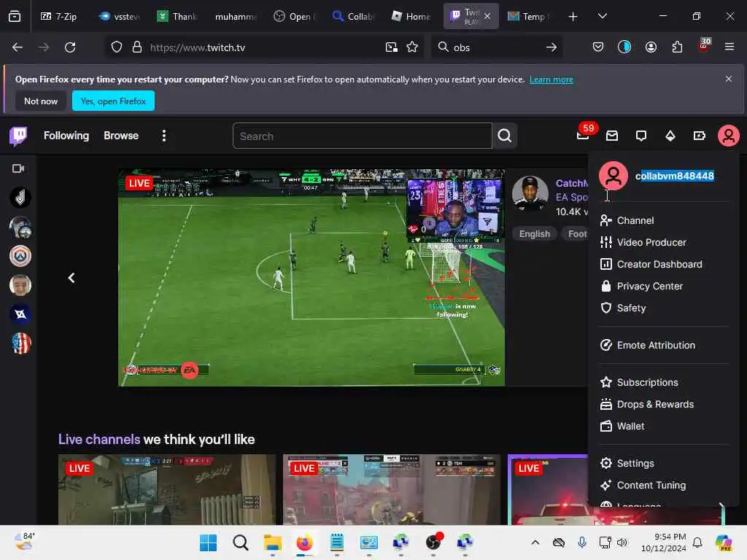Image resolution: width=747 pixels, height=560 pixels.
Task: Open Content Tuning menu item
Action: click(x=643, y=485)
